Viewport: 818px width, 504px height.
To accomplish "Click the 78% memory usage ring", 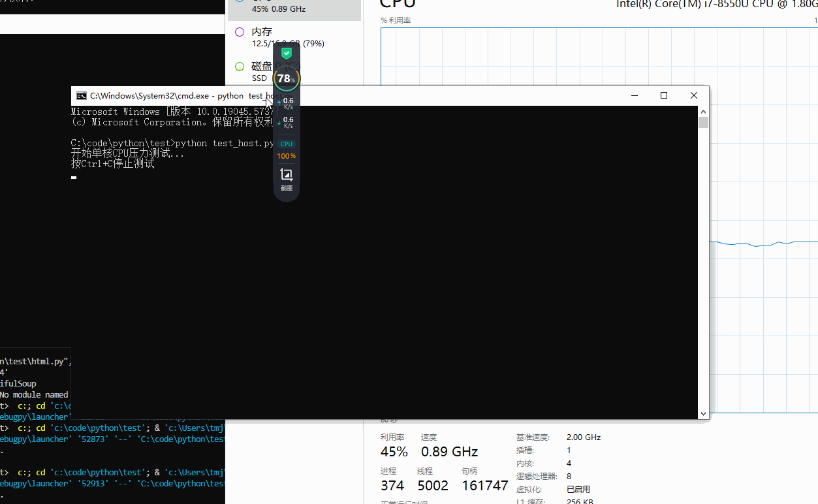I will 286,79.
